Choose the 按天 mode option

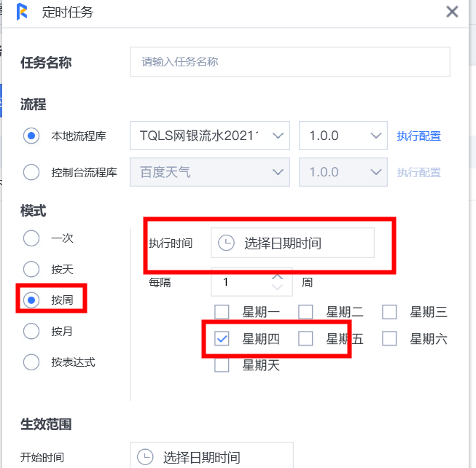(31, 269)
